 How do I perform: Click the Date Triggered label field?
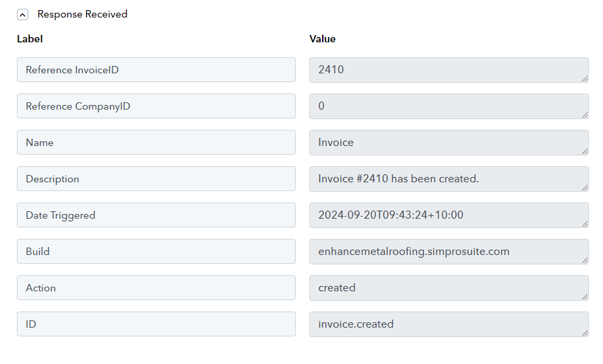(x=156, y=215)
